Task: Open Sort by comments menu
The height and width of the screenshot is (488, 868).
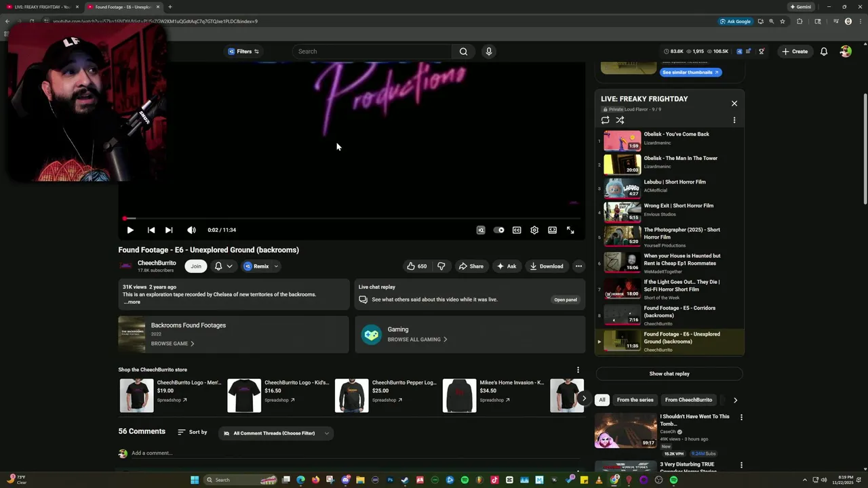Action: click(192, 432)
